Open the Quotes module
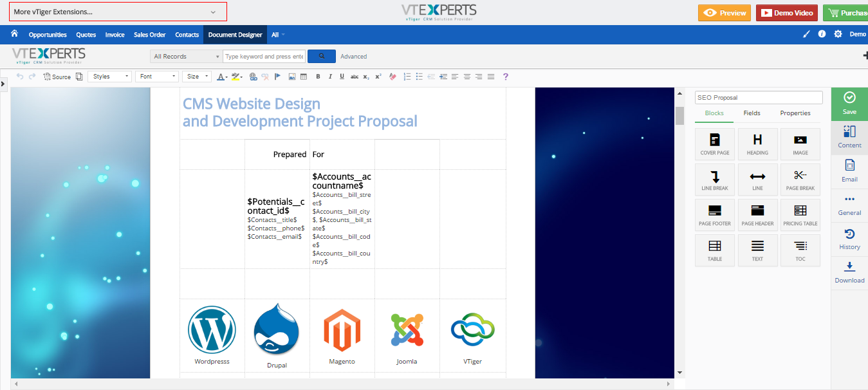The image size is (868, 390). pos(86,35)
